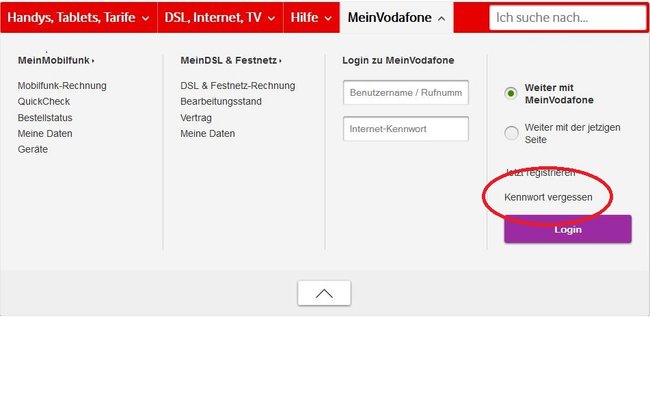
Task: Click the up-chevron beside MeinVodafone
Action: pos(441,19)
